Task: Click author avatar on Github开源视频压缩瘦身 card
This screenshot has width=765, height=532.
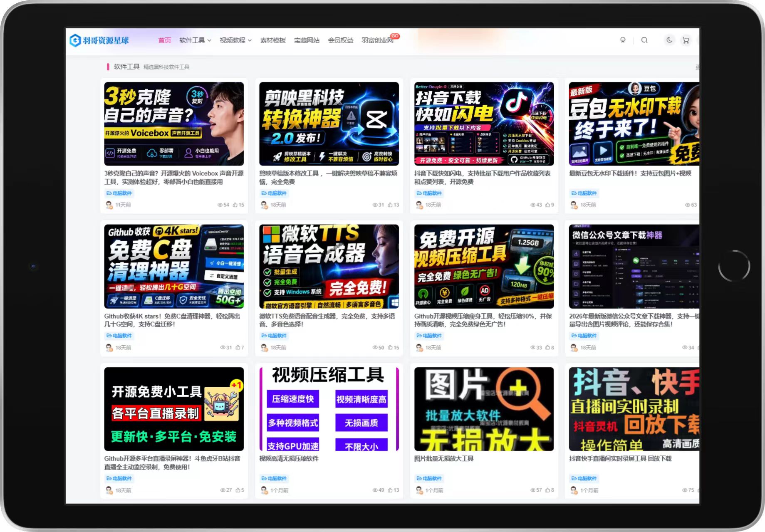Action: point(419,347)
